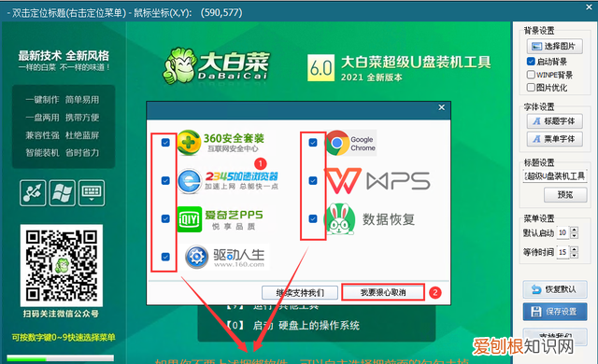Click the 最新技术 全新风格 heading

tap(64, 56)
